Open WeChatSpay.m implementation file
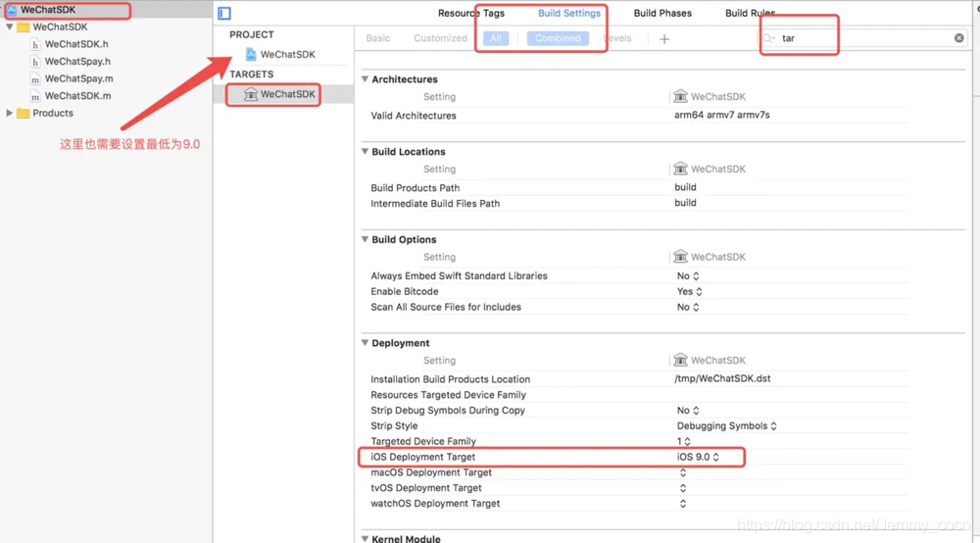 click(x=78, y=78)
